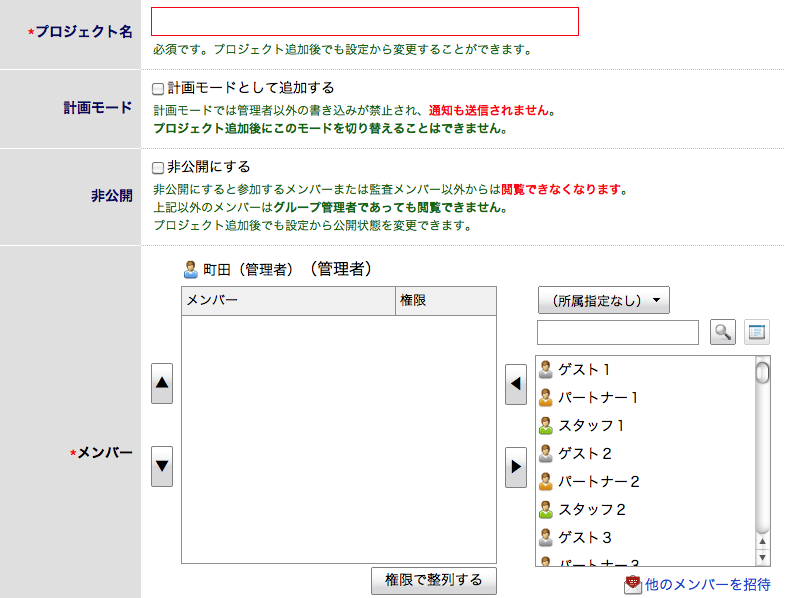Select ゲスト1 in the user list
The image size is (785, 598).
point(645,370)
